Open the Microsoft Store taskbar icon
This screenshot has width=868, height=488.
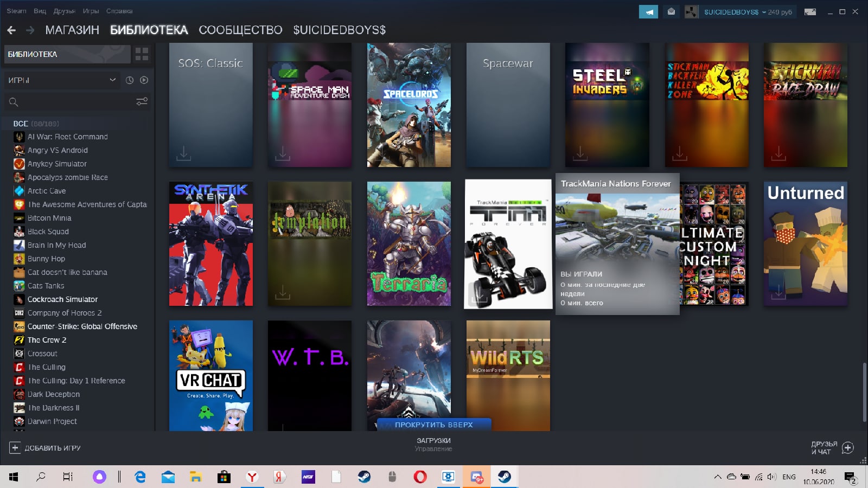[224, 477]
